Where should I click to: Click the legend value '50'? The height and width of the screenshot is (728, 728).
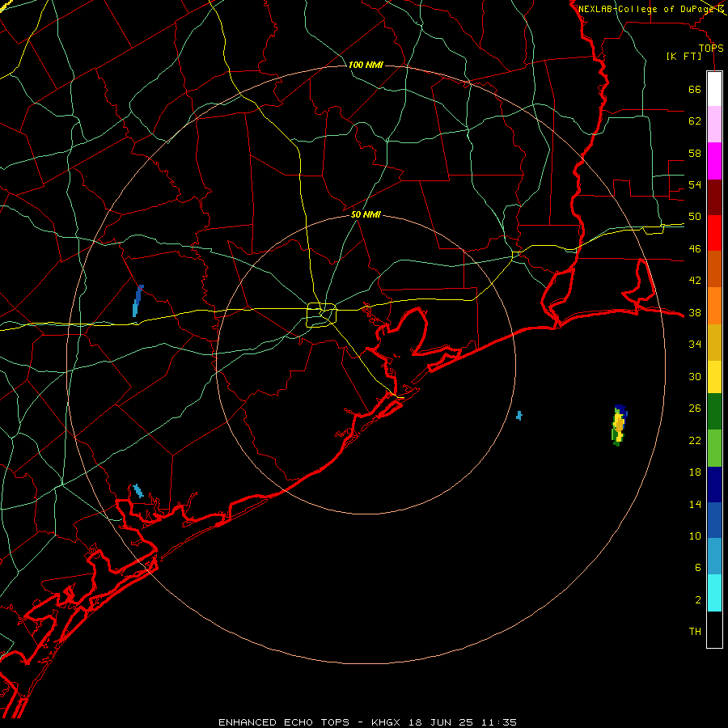pyautogui.click(x=695, y=217)
